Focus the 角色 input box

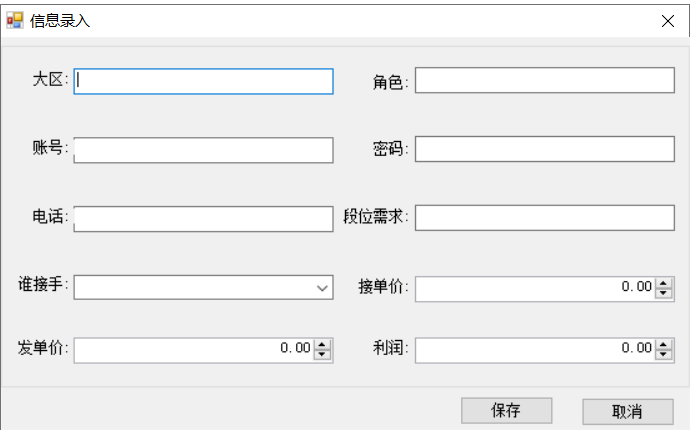pyautogui.click(x=545, y=81)
